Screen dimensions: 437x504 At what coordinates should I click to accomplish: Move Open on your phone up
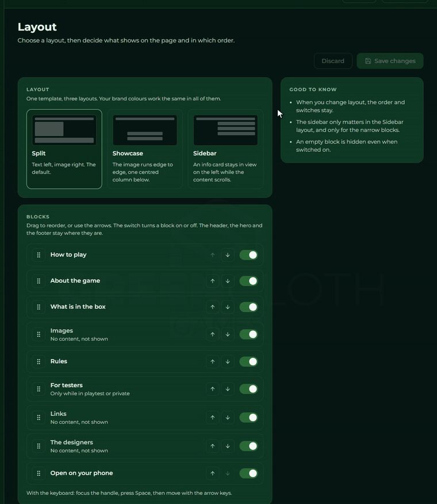pyautogui.click(x=212, y=473)
